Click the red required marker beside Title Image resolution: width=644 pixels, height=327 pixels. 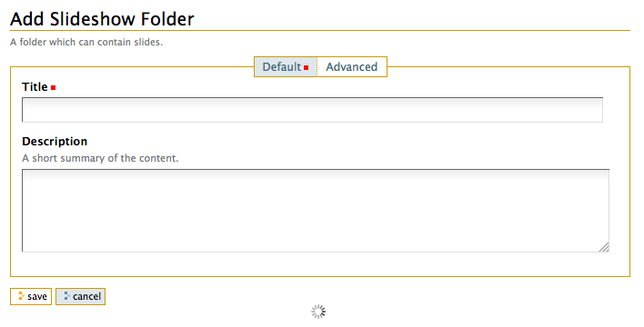click(53, 87)
